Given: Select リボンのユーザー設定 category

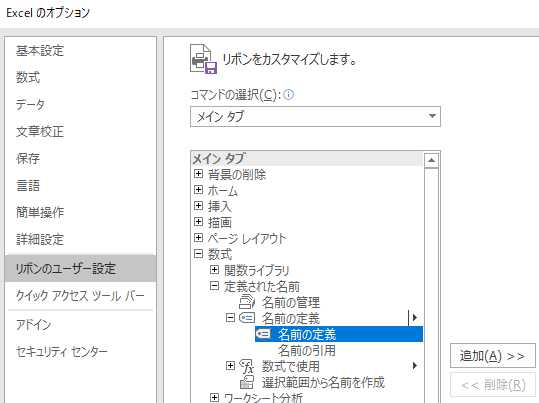Looking at the screenshot, I should 80,269.
